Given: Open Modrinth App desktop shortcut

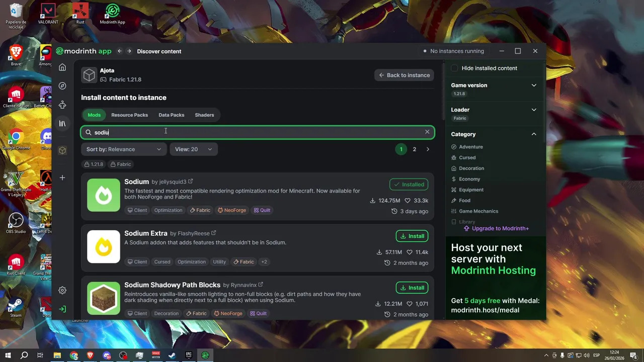Looking at the screenshot, I should pos(112,14).
